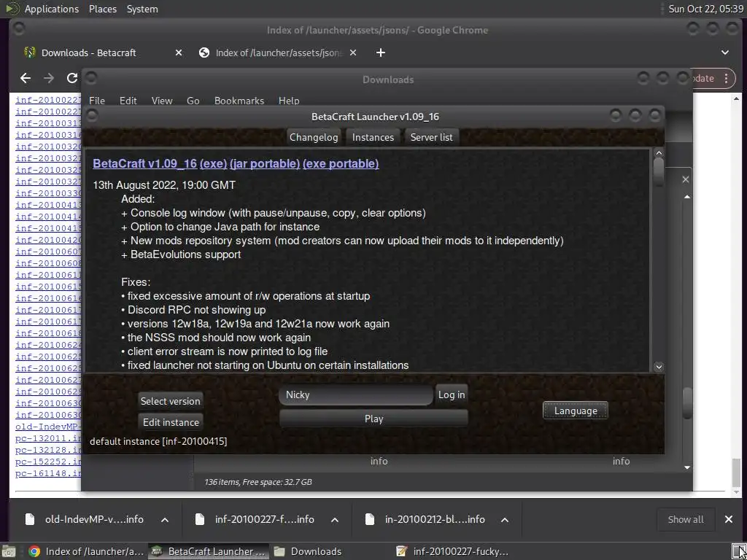
Task: Click the (exe portable) link
Action: (x=341, y=163)
